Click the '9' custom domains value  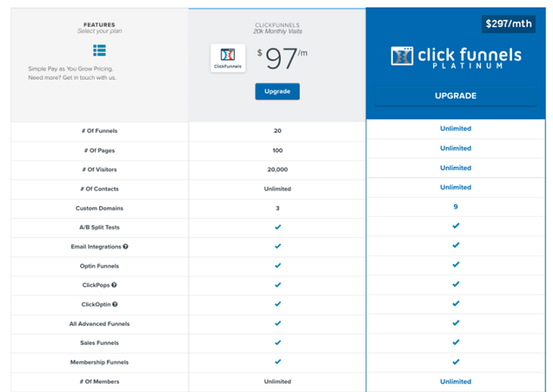pos(456,207)
